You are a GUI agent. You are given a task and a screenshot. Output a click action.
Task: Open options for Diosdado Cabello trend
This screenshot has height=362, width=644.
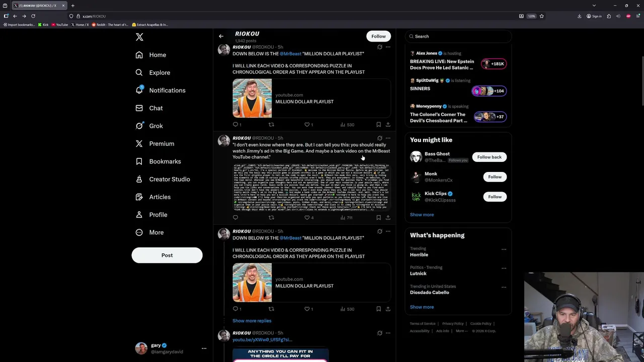tap(504, 287)
